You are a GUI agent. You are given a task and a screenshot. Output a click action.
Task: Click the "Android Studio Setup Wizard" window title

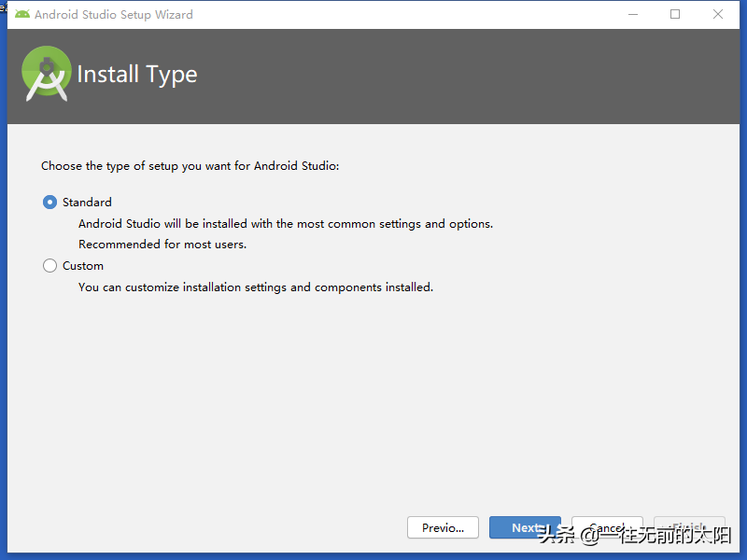[114, 14]
